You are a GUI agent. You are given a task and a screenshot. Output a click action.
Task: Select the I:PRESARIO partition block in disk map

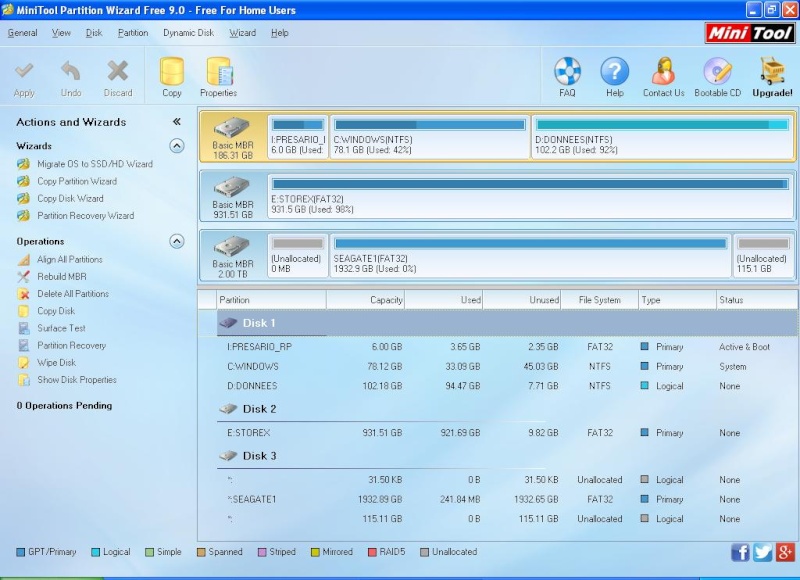click(x=298, y=137)
